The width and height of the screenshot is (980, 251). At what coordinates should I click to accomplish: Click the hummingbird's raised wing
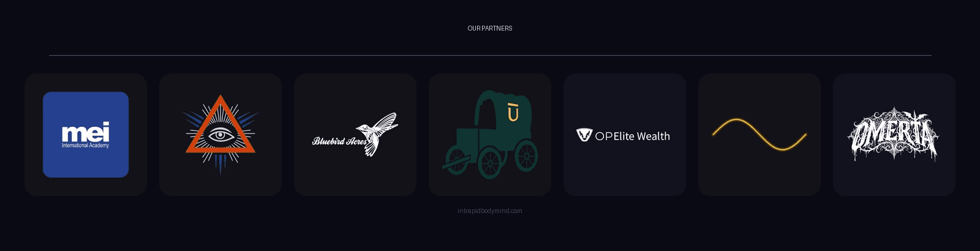tap(387, 121)
